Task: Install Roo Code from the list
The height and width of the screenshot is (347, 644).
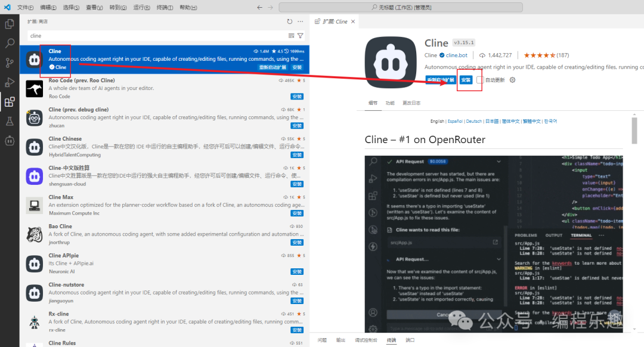Action: (x=297, y=97)
